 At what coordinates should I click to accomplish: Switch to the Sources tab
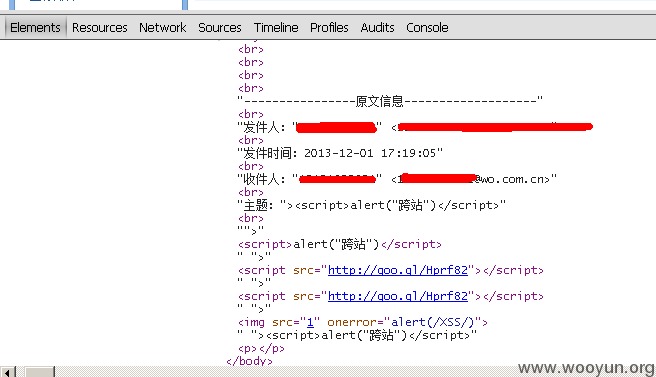click(220, 28)
